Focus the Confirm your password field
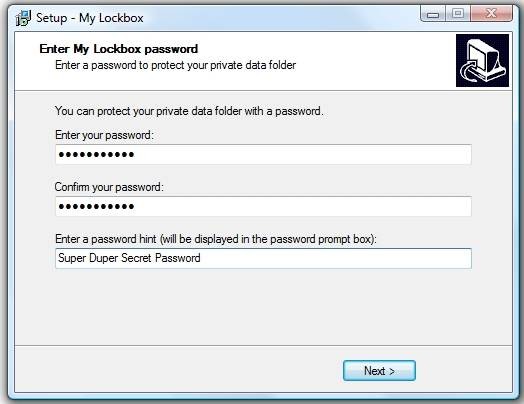The image size is (524, 404). [x=263, y=207]
